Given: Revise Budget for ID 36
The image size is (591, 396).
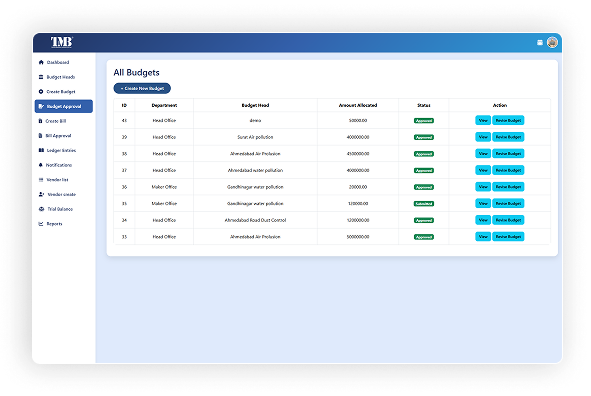Looking at the screenshot, I should pos(508,187).
